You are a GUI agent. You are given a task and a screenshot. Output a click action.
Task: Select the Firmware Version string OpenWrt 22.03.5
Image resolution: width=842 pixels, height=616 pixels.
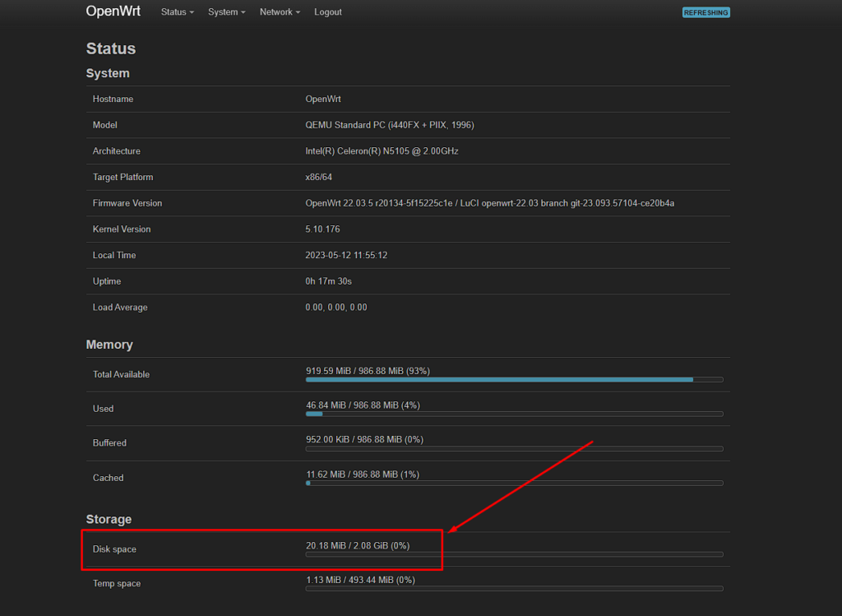click(x=490, y=203)
